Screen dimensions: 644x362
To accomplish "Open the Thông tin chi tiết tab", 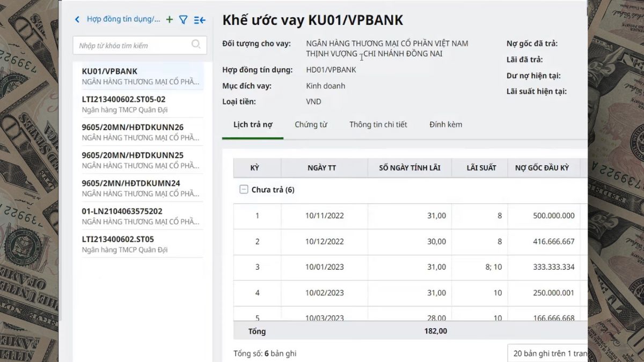I will tap(378, 124).
